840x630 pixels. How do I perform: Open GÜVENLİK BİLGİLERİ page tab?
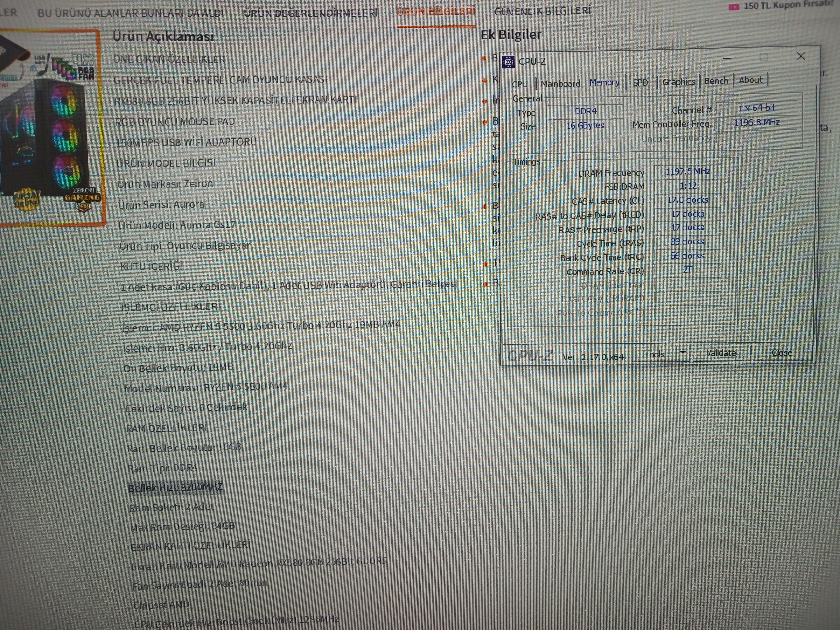[x=542, y=11]
